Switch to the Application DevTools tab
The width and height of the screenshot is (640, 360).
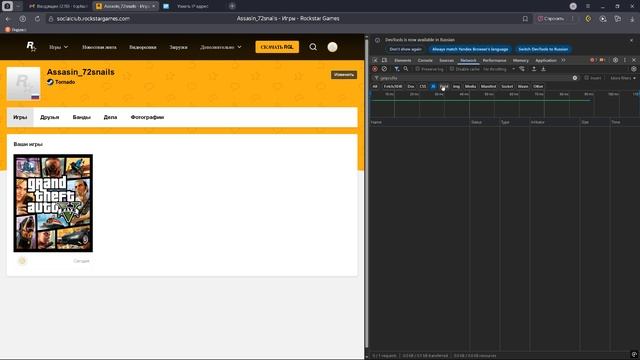click(x=546, y=60)
